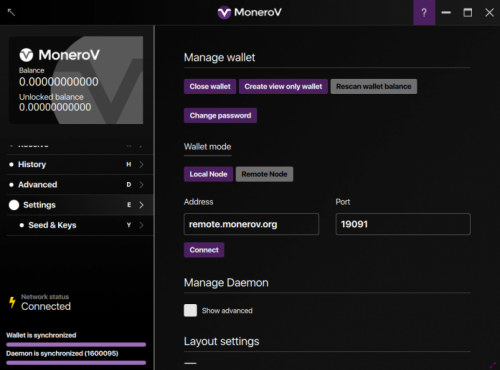Click the MoneroV logo in title bar
The image size is (500, 370).
250,12
